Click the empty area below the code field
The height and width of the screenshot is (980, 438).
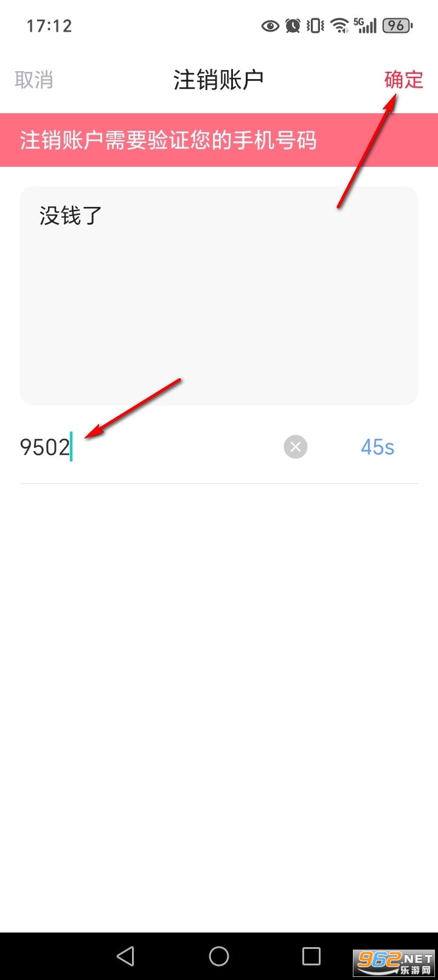point(219,706)
